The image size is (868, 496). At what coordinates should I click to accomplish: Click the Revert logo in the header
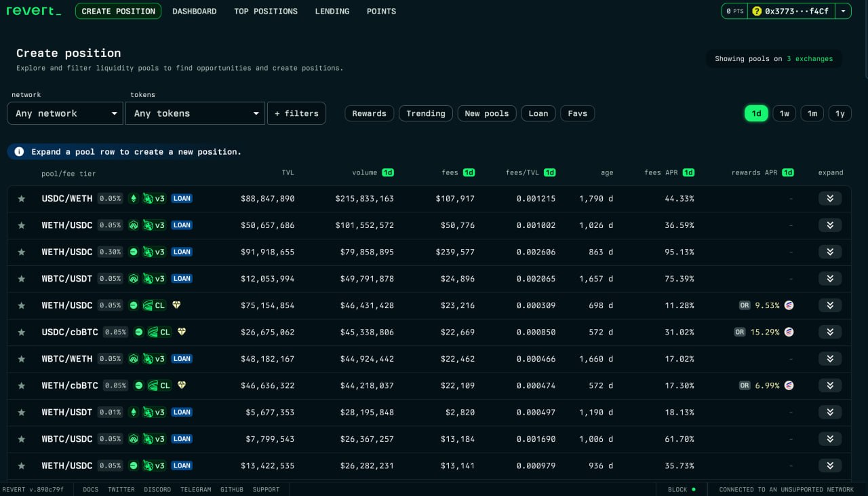tap(33, 11)
